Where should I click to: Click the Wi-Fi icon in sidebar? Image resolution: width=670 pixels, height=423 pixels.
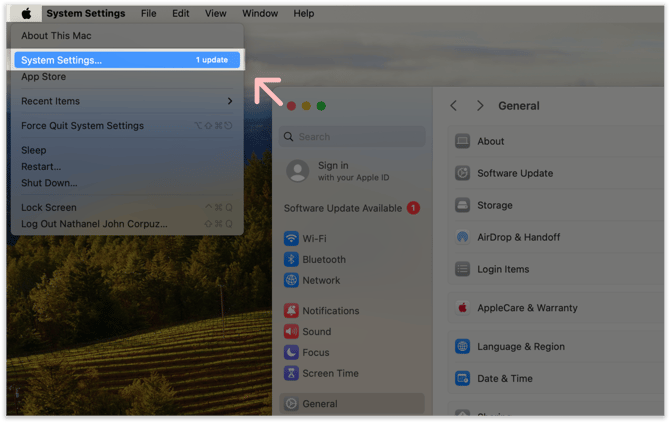[291, 239]
